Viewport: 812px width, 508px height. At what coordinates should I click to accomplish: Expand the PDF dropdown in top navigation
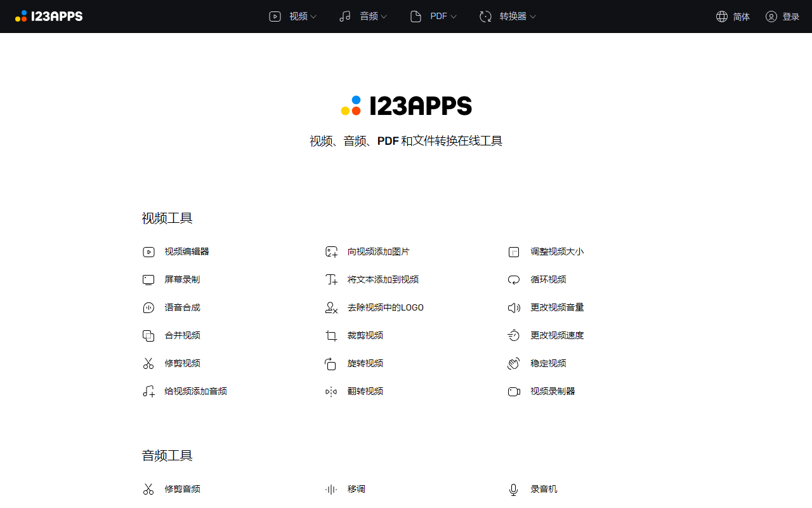coord(433,17)
